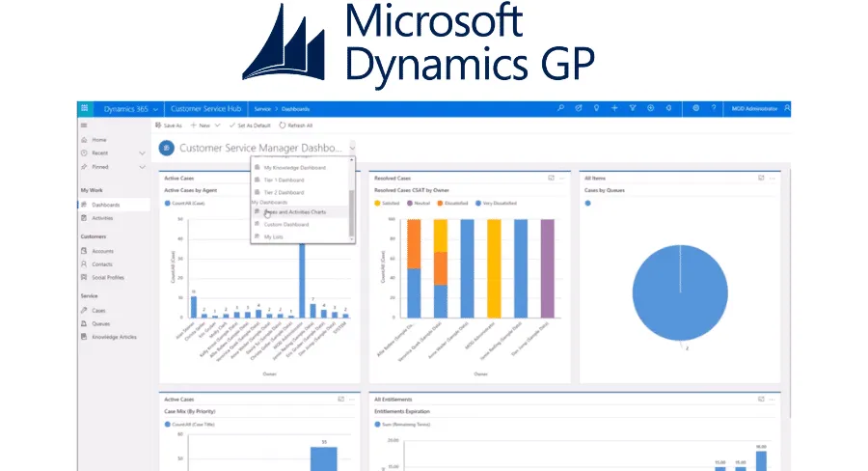This screenshot has height=471, width=868.
Task: Click the Neutral legend swatch
Action: tap(410, 204)
